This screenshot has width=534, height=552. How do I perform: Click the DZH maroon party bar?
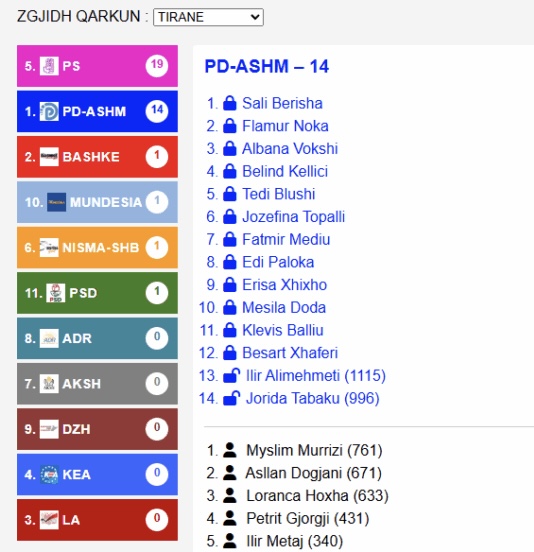[x=97, y=429]
